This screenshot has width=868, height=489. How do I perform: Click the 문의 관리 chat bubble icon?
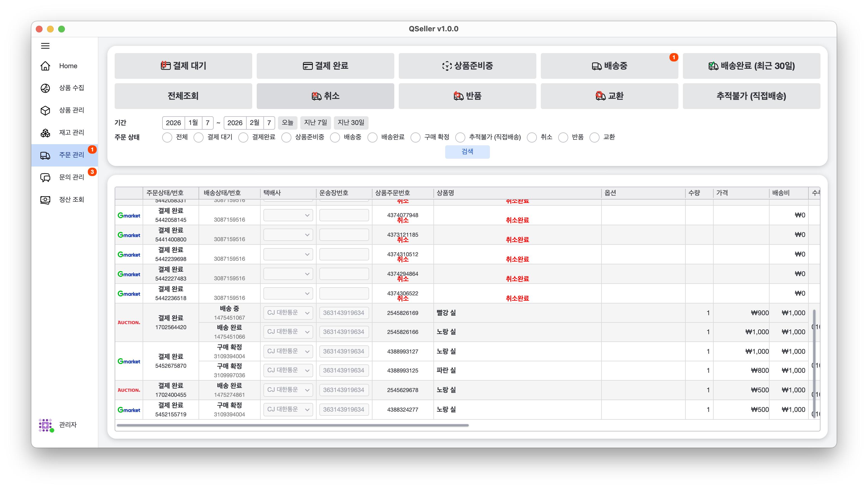coord(45,177)
